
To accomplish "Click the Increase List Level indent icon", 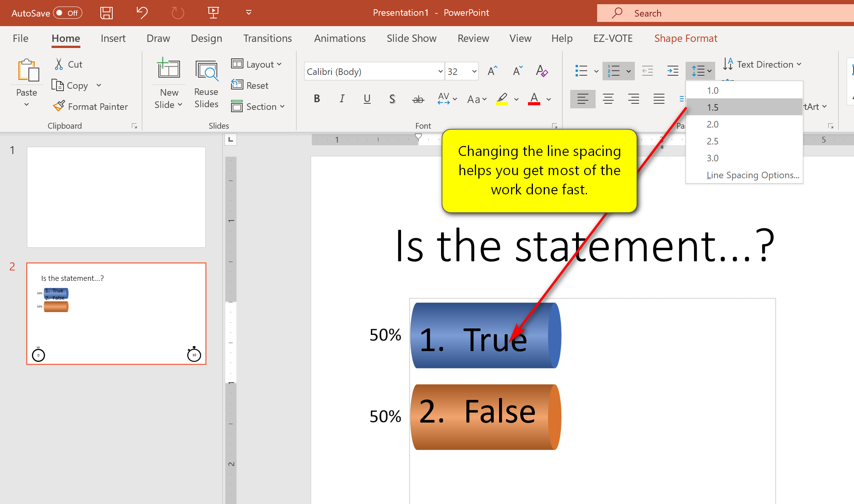I will [x=673, y=71].
